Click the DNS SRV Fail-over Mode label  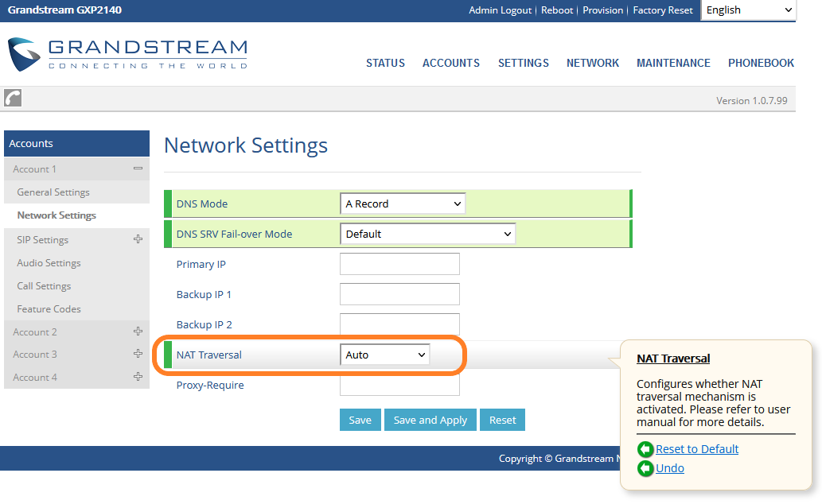[x=234, y=235]
